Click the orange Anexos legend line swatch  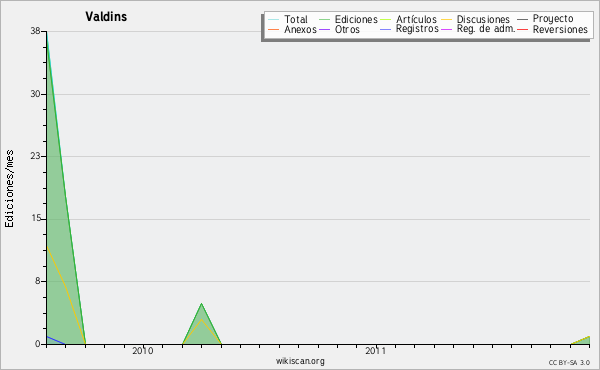click(x=274, y=30)
